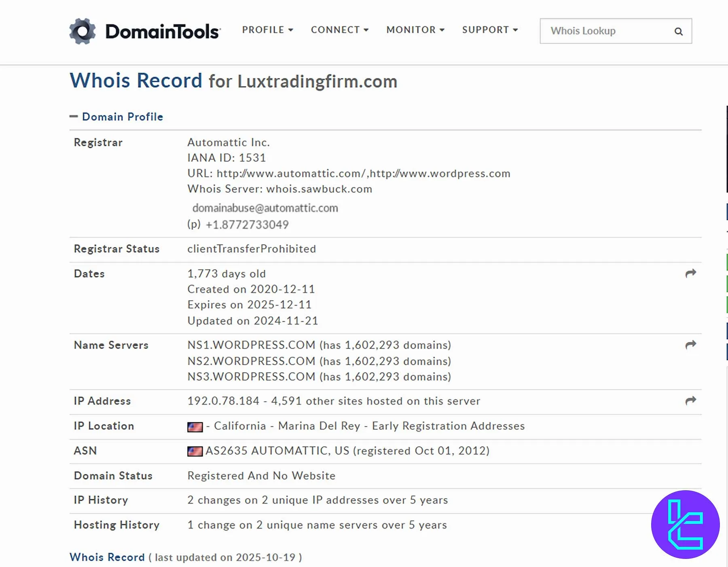Open the MONITOR navigation menu
Screen dimensions: 728x567
[415, 30]
